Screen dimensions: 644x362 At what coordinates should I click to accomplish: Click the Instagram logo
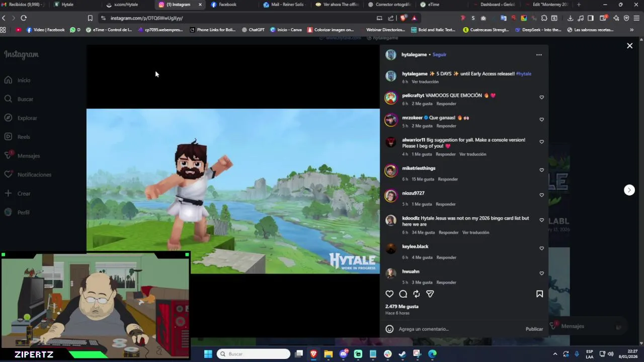(x=21, y=54)
